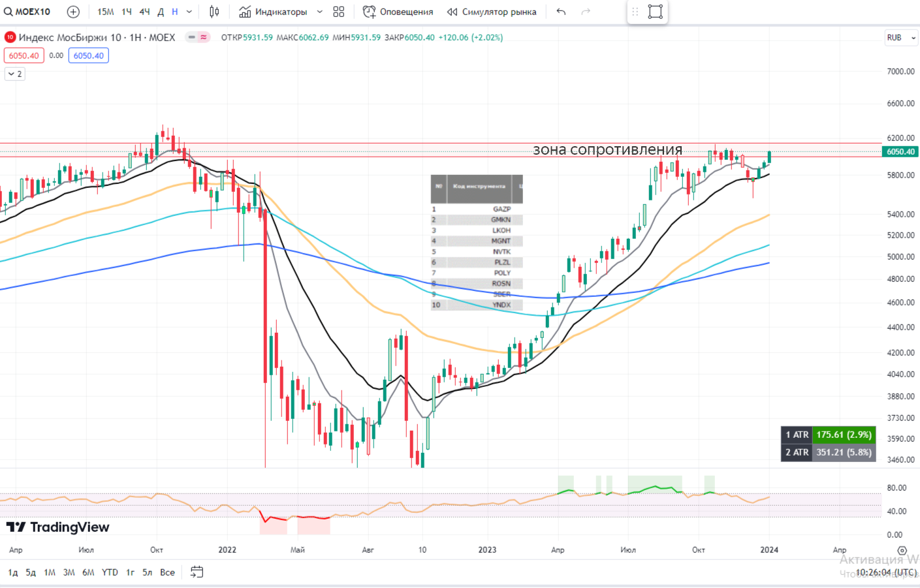This screenshot has height=588, width=920.
Task: Click the red MOEX 10 symbol logo
Action: (x=10, y=37)
